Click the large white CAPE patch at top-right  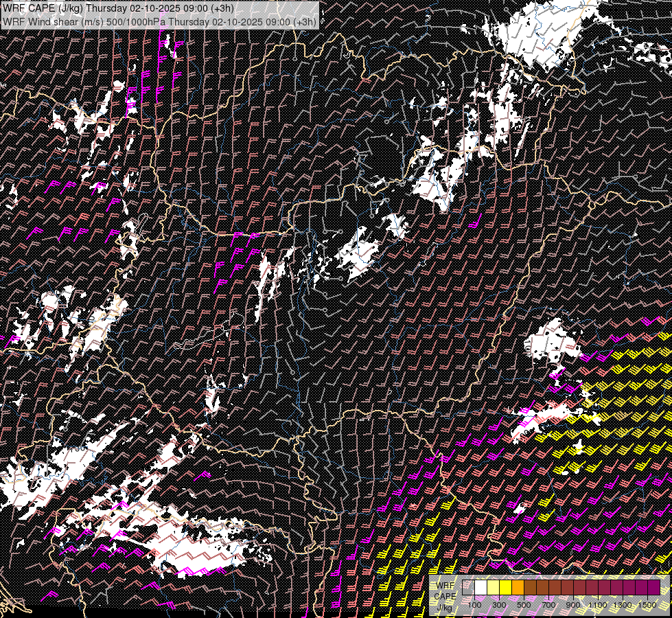[x=542, y=34]
